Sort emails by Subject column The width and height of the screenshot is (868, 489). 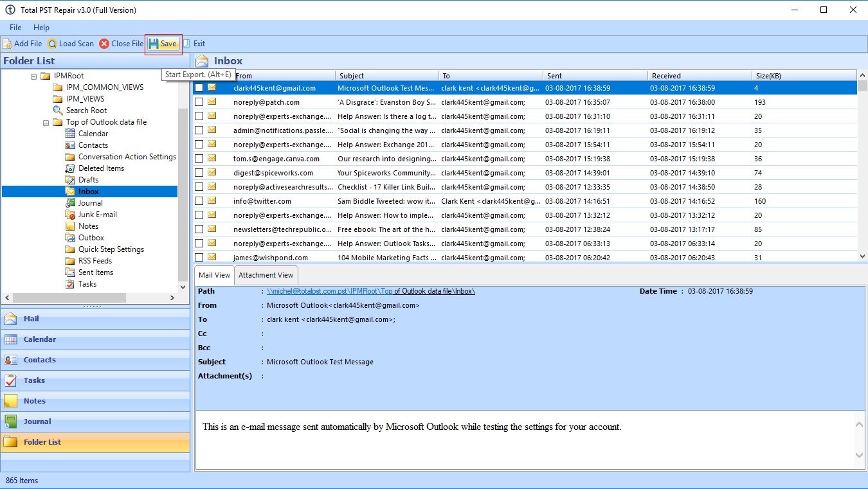pyautogui.click(x=387, y=76)
